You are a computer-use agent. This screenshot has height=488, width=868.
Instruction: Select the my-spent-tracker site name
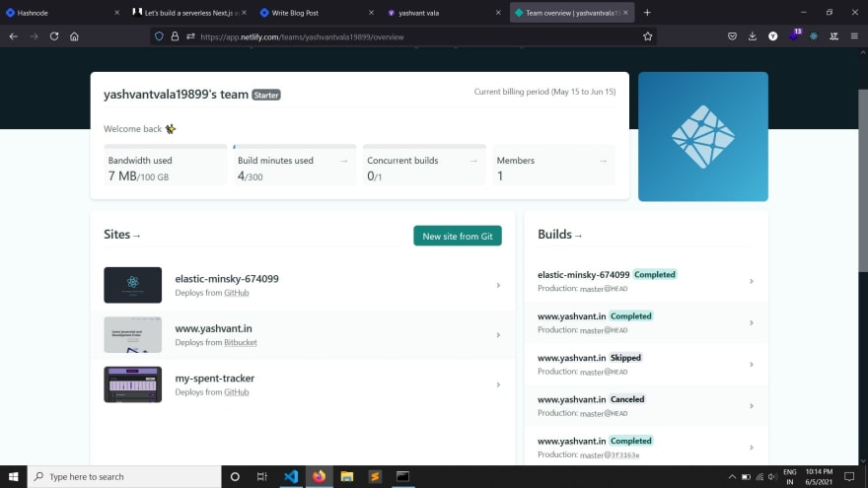coord(215,379)
